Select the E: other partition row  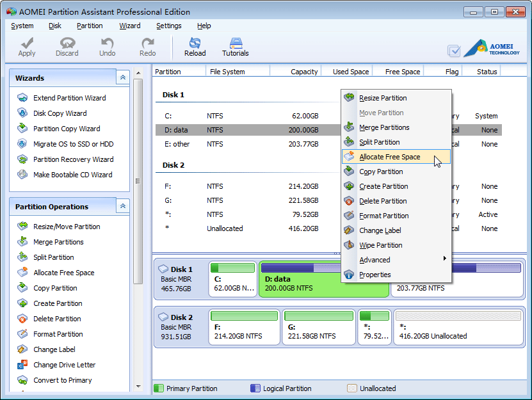coord(328,144)
